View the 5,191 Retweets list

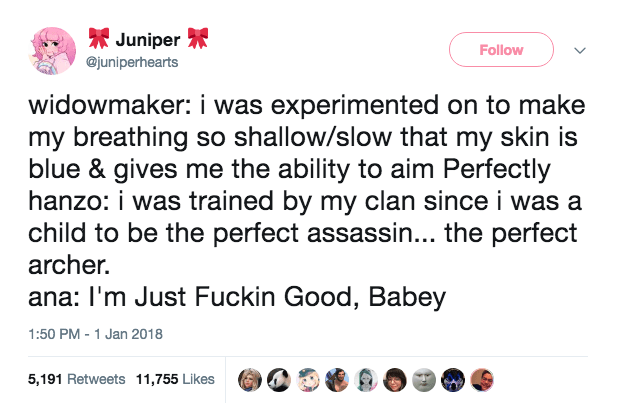[68, 380]
